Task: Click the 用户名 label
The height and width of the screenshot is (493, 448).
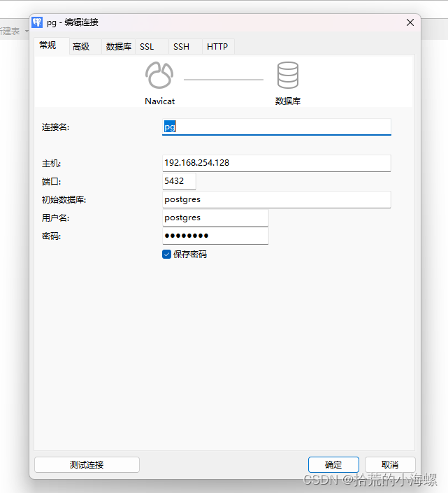Action: click(56, 218)
